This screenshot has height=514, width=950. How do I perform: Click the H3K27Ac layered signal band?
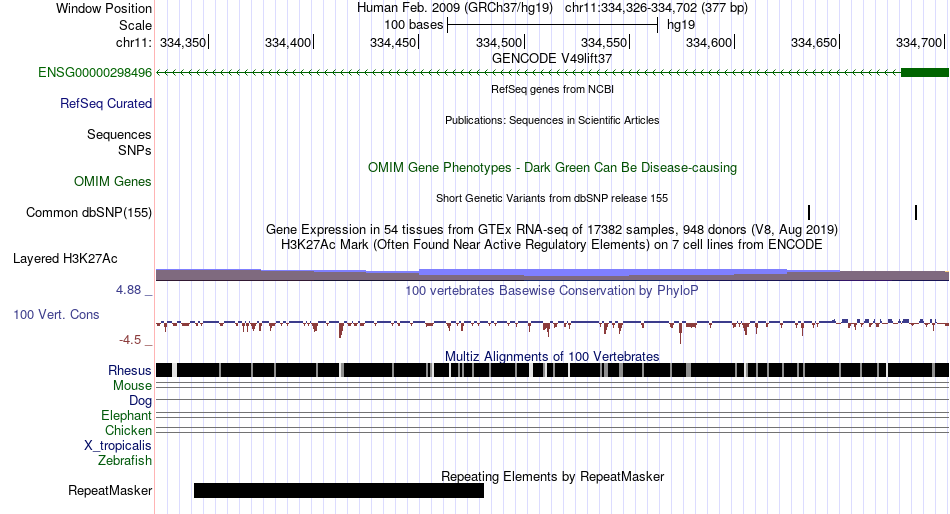tap(552, 275)
